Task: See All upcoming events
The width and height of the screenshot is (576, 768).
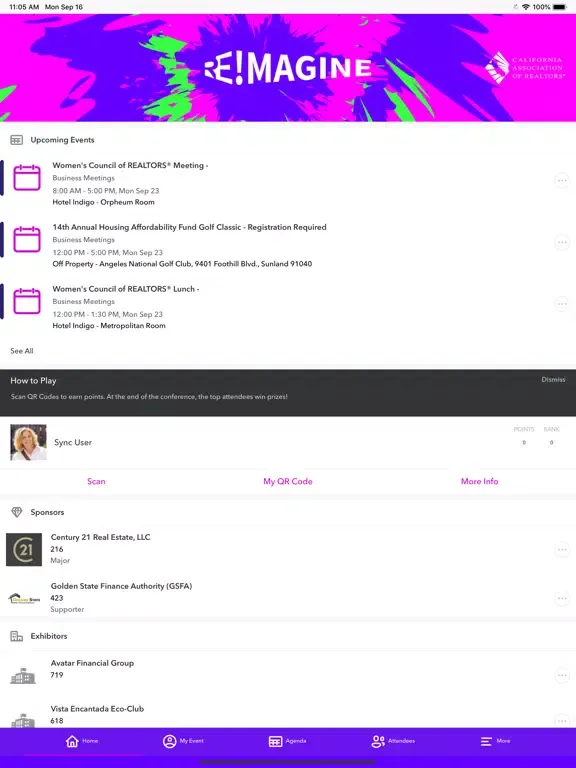Action: click(22, 351)
